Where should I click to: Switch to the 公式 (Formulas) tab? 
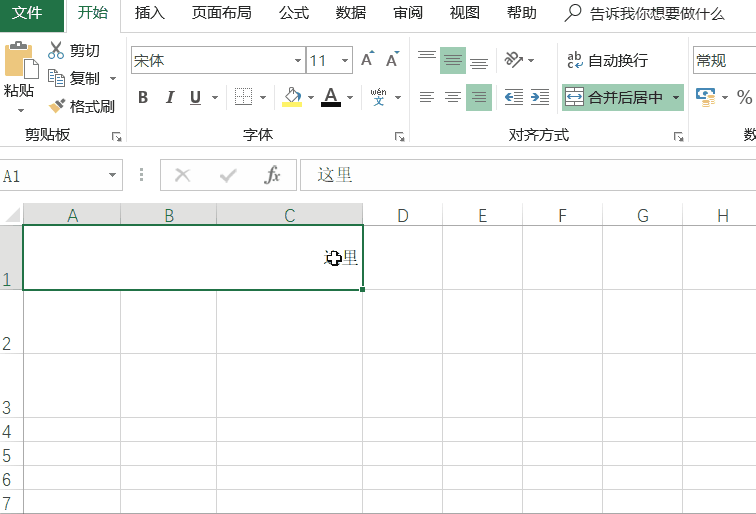294,13
